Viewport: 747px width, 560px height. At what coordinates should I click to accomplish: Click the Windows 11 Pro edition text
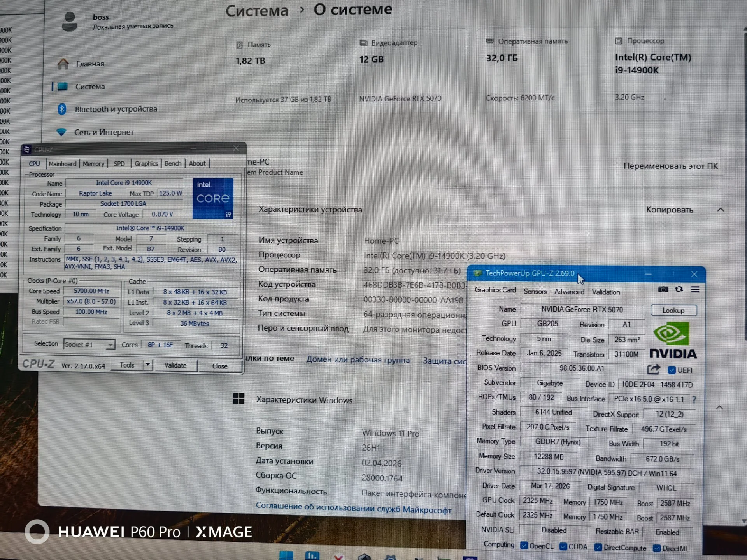pyautogui.click(x=391, y=434)
